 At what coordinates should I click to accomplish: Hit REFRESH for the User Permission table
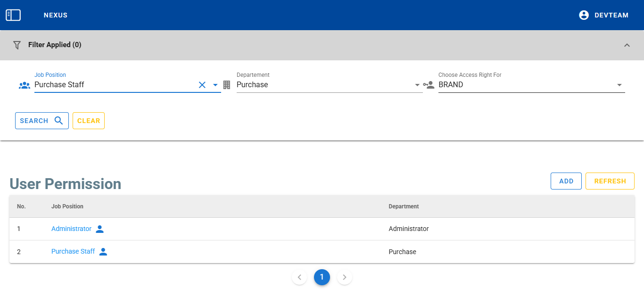(x=610, y=181)
